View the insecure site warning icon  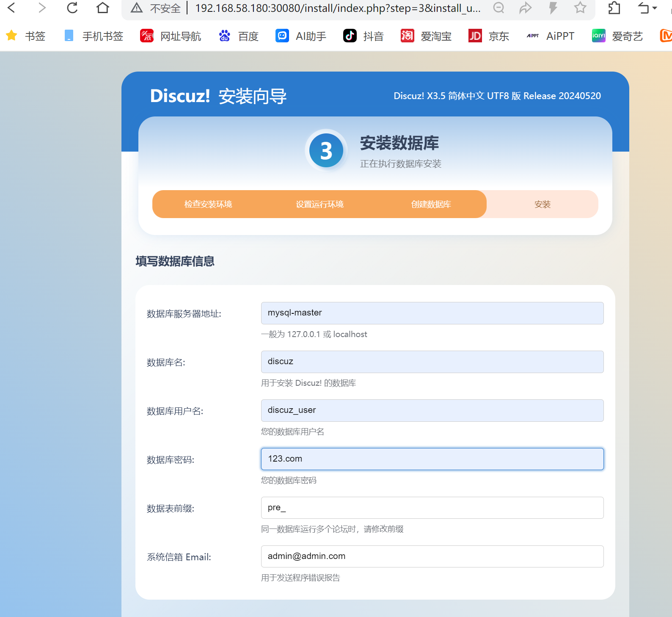(137, 8)
